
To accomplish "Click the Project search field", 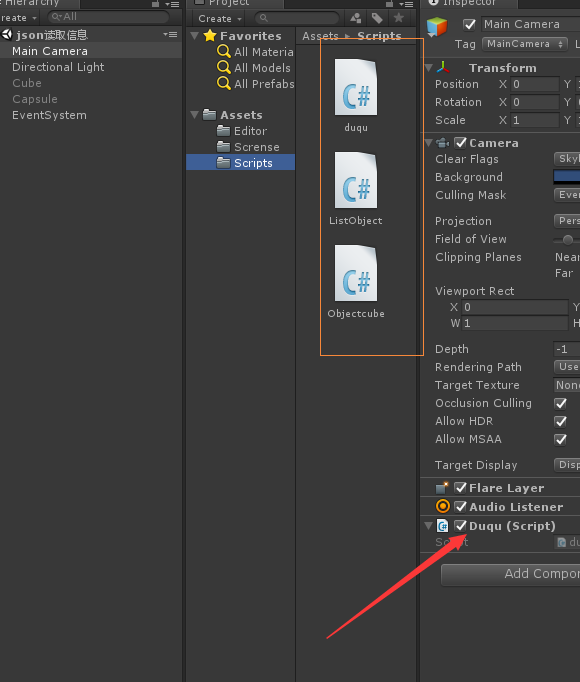I will tap(296, 18).
